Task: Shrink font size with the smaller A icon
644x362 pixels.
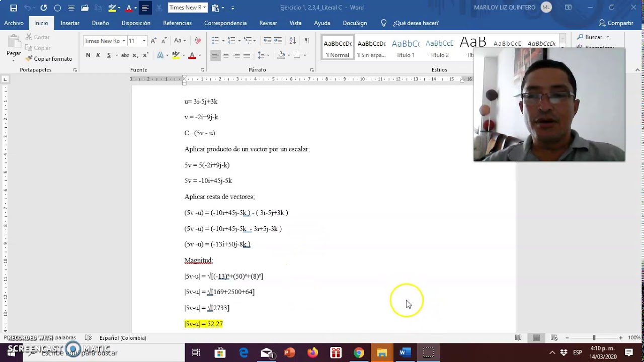Action: [x=164, y=41]
